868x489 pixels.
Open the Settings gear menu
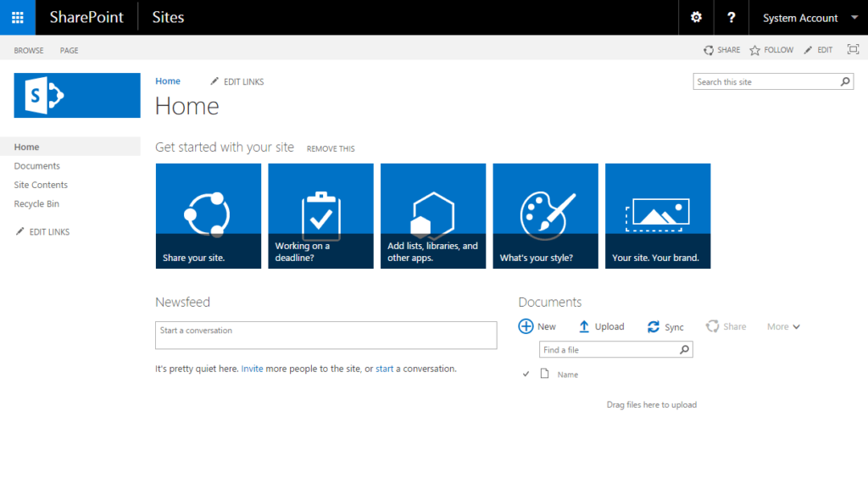coord(695,17)
